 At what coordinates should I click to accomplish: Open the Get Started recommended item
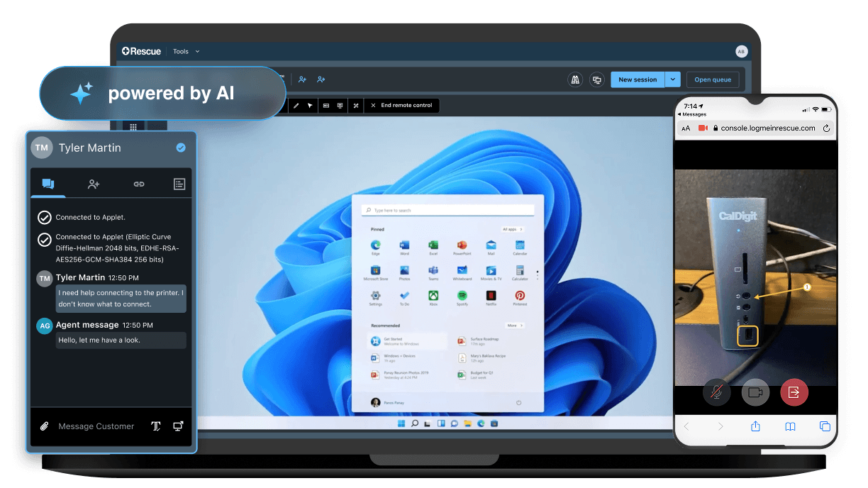tap(408, 340)
